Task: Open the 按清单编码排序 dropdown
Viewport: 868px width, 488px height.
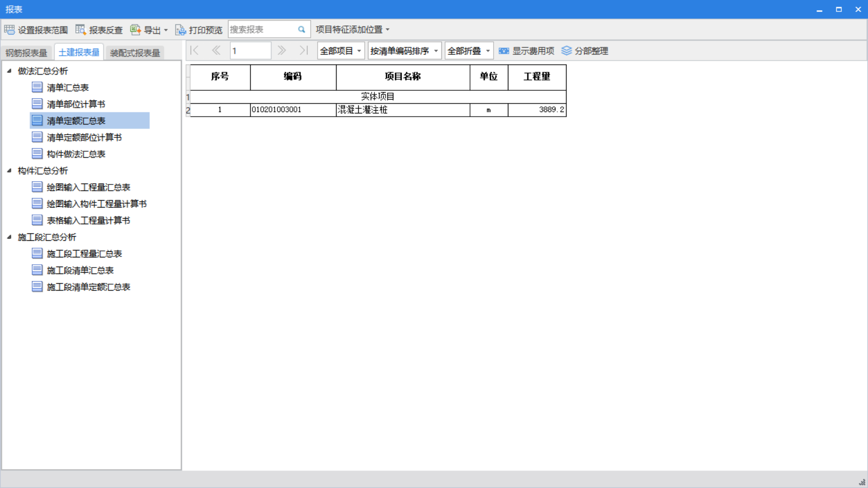Action: tap(404, 51)
